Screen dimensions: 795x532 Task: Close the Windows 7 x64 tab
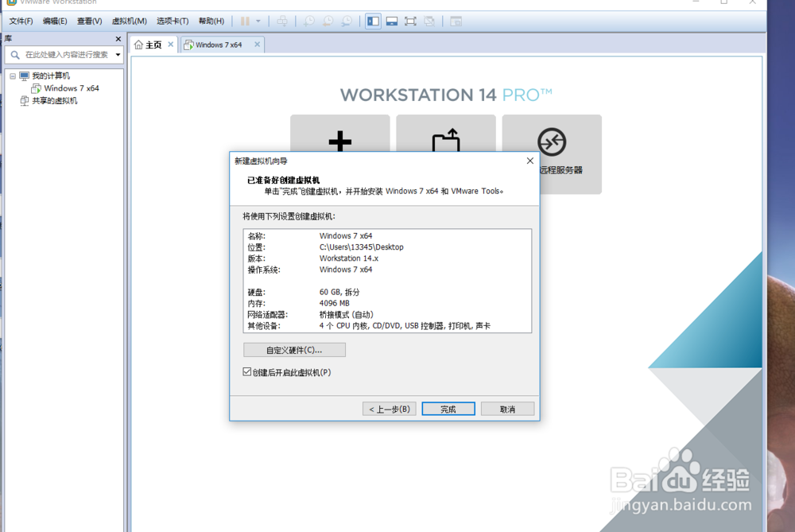pyautogui.click(x=257, y=45)
